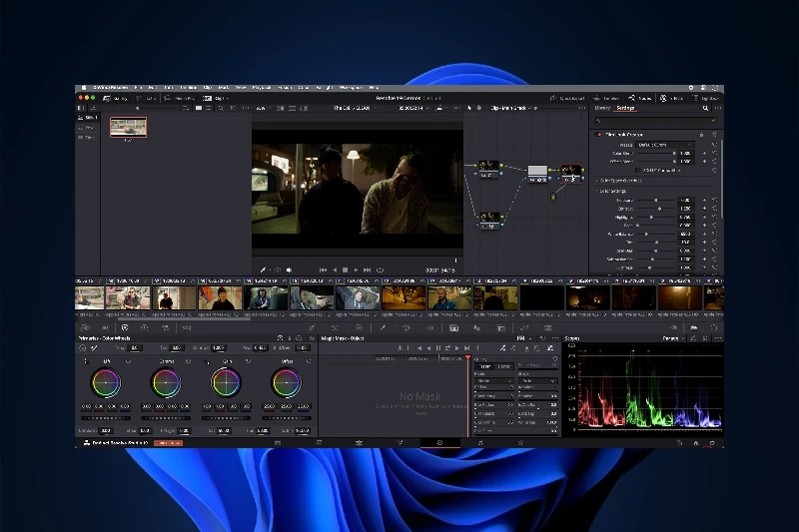Open Project Settings gear icon

click(712, 443)
